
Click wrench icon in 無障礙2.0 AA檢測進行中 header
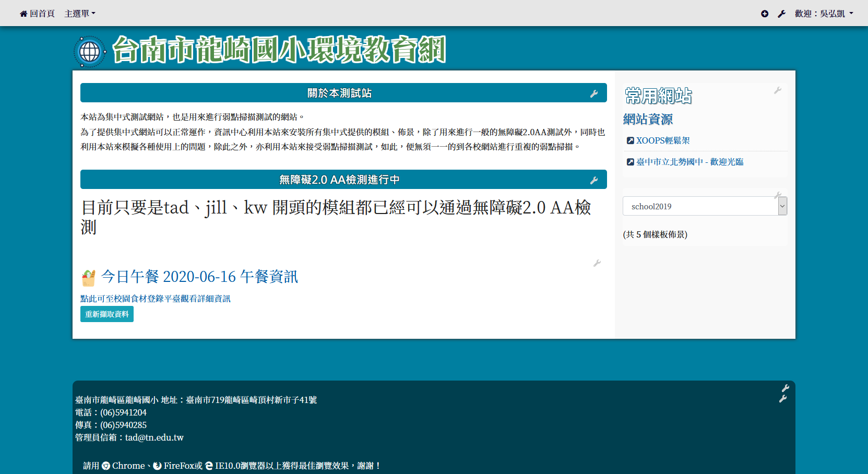click(x=594, y=181)
